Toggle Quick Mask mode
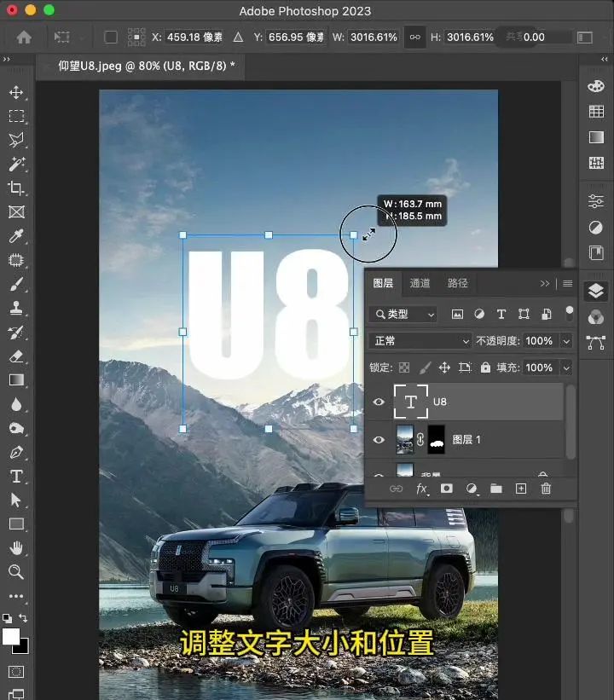 pos(16,672)
